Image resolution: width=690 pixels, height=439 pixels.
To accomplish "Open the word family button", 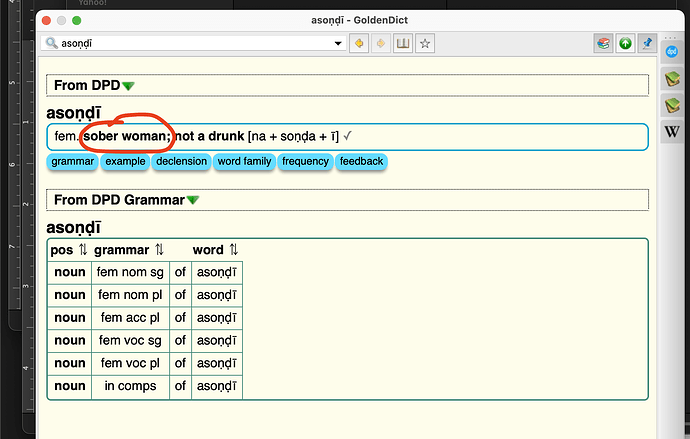I will click(x=244, y=161).
